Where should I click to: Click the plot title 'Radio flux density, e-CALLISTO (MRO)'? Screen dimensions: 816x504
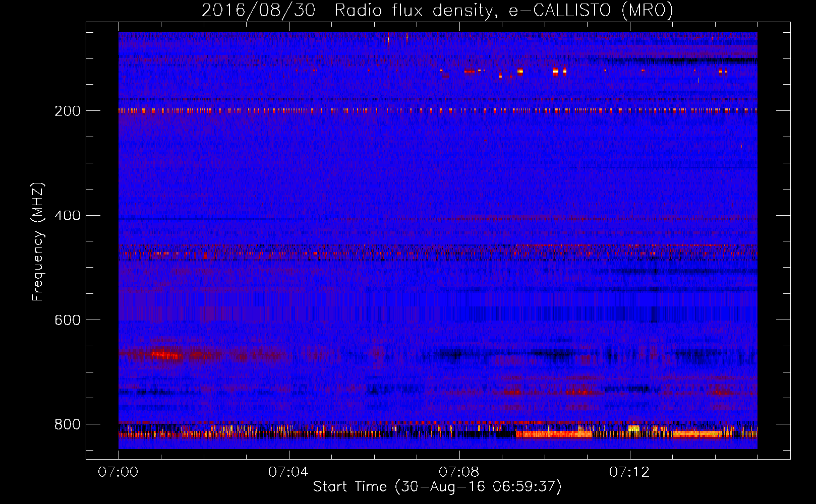(503, 10)
